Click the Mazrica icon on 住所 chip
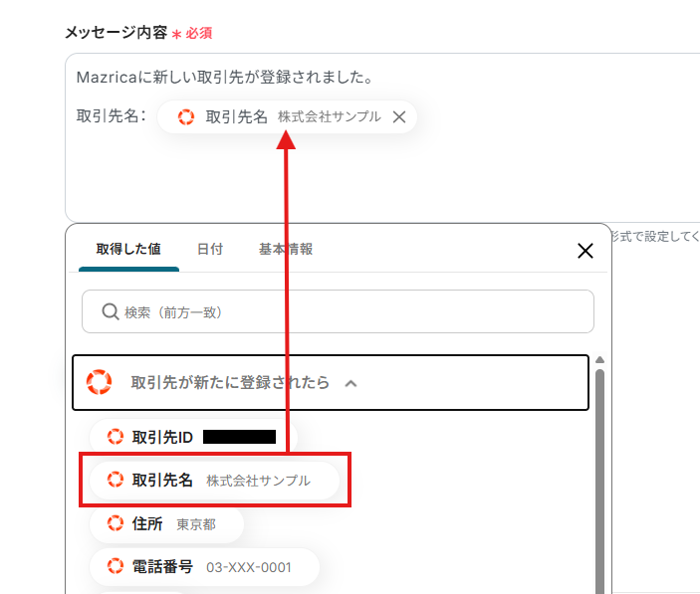The width and height of the screenshot is (700, 594). (116, 523)
